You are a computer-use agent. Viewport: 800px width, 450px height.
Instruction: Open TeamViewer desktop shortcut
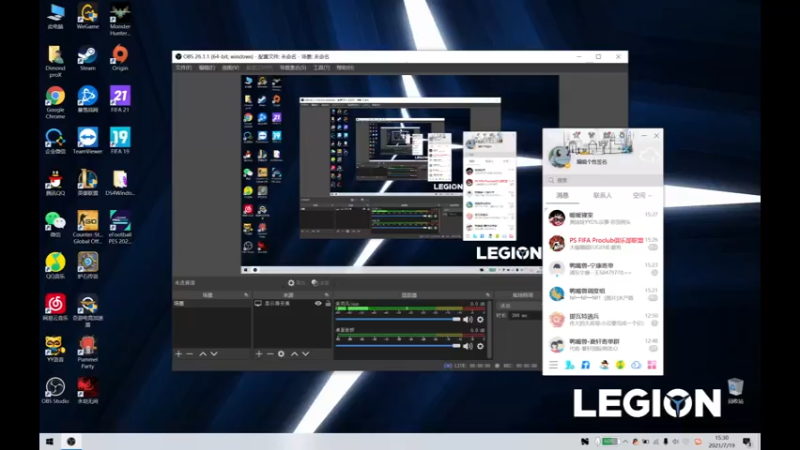coord(87,141)
